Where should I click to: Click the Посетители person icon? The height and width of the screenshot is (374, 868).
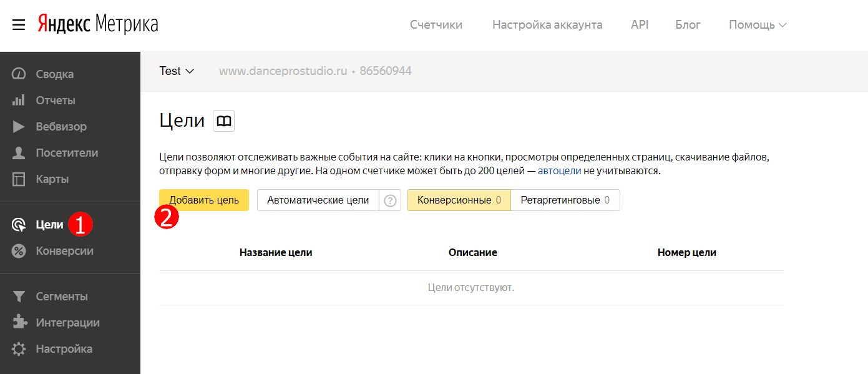point(19,152)
